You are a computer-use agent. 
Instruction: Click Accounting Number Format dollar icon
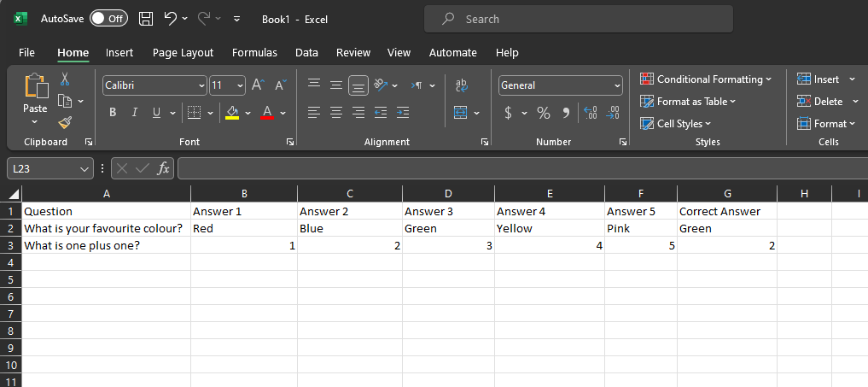508,113
